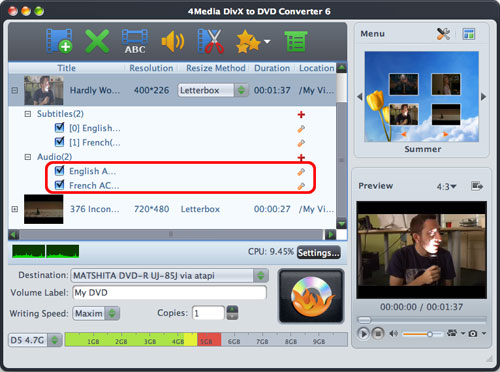Click the preview seek bar
The image size is (500, 372).
click(421, 320)
